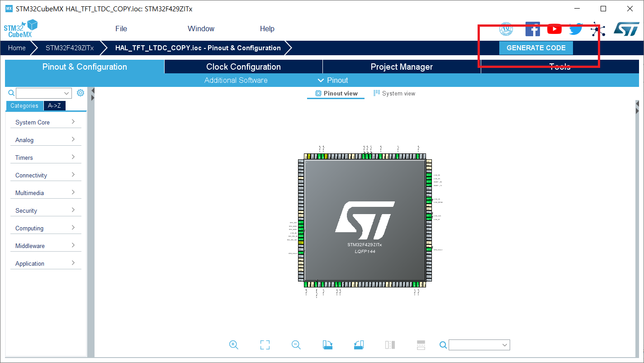Expand the Multimedia category
The height and width of the screenshot is (363, 644).
coord(46,193)
